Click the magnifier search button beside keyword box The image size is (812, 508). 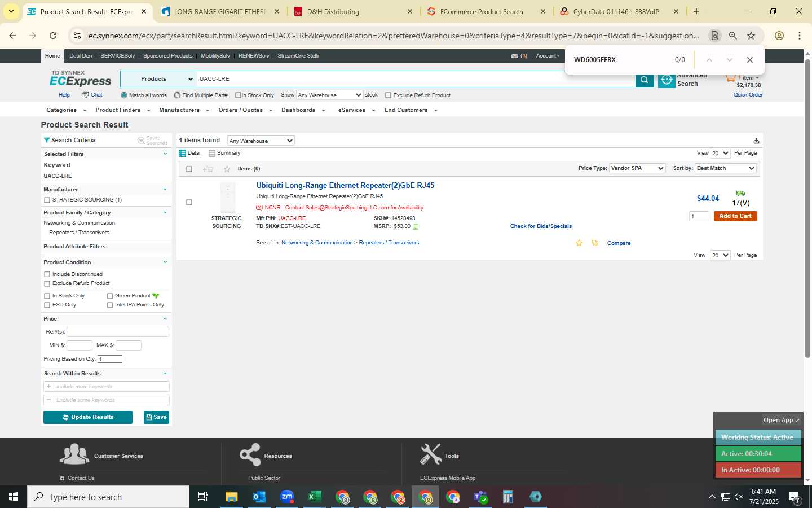[644, 80]
